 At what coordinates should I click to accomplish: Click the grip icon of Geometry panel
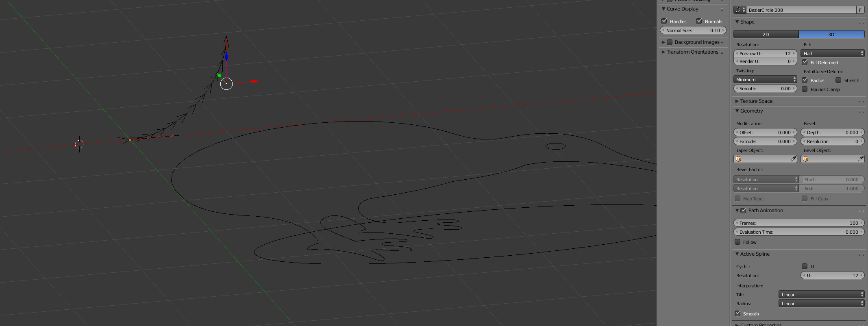861,111
